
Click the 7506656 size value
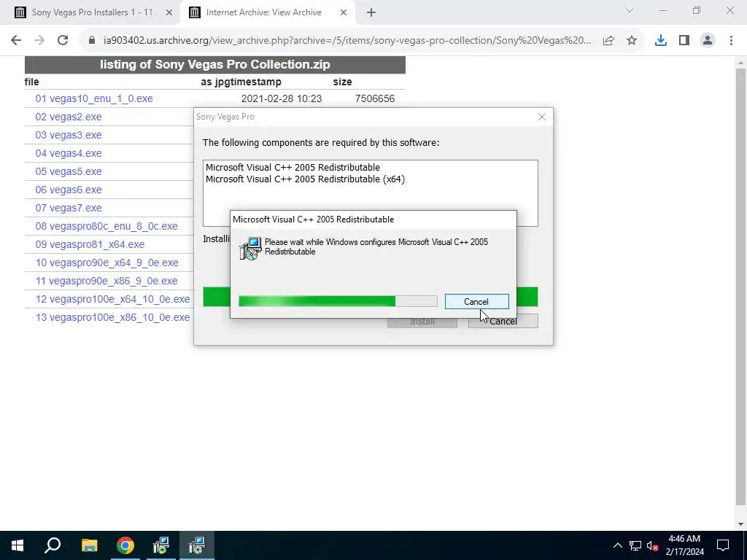click(375, 98)
